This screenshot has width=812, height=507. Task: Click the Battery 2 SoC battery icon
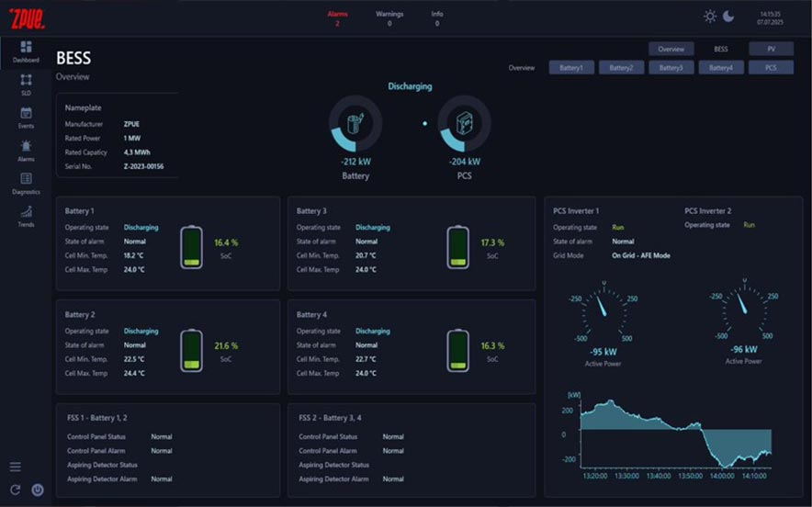pyautogui.click(x=192, y=351)
